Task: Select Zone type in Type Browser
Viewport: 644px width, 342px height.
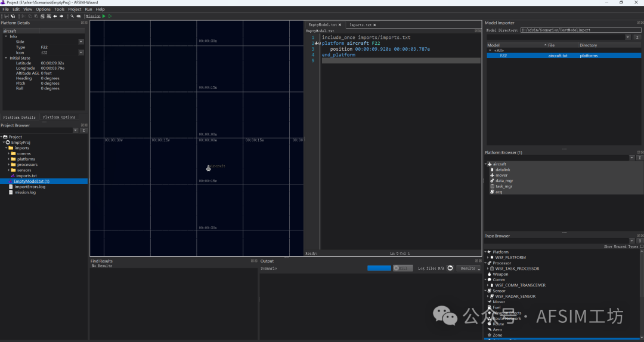Action: (x=497, y=335)
